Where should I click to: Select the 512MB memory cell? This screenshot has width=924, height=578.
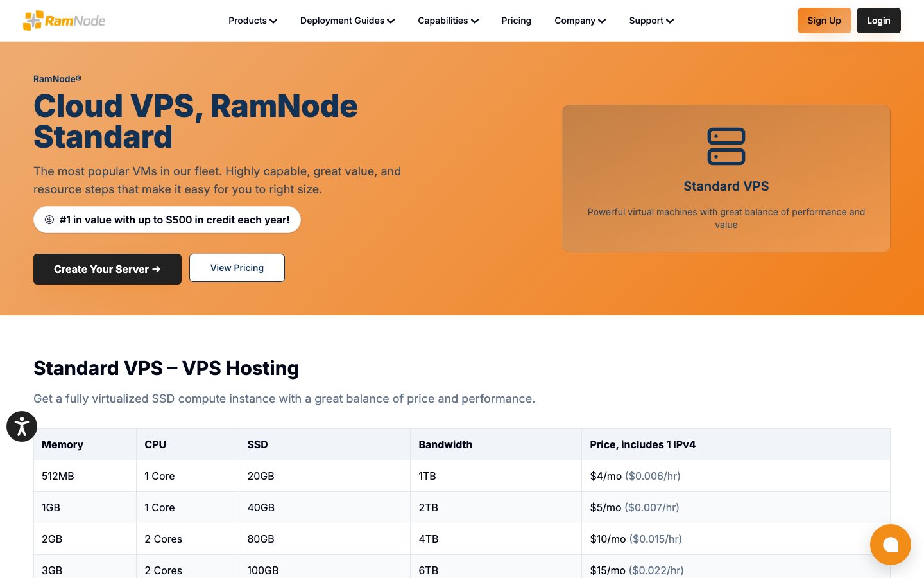point(85,476)
